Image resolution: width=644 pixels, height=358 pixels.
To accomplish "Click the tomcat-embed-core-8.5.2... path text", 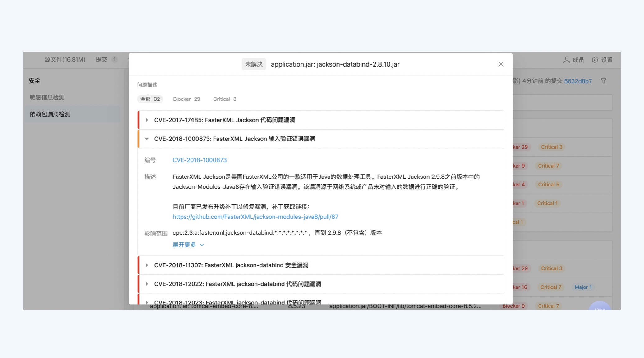I will point(405,306).
